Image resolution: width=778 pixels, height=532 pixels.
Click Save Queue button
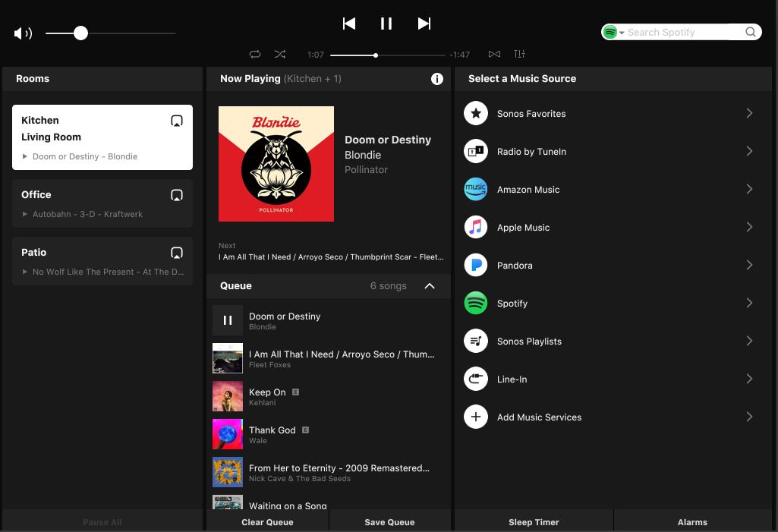point(389,521)
